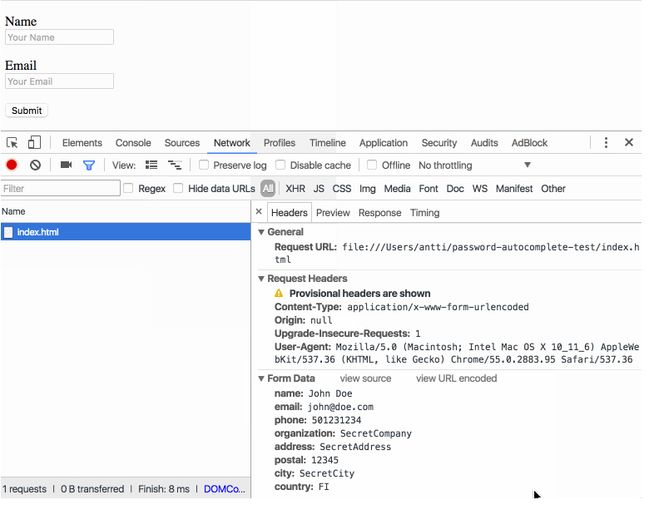Open the Application tab
The width and height of the screenshot is (664, 514).
(383, 143)
